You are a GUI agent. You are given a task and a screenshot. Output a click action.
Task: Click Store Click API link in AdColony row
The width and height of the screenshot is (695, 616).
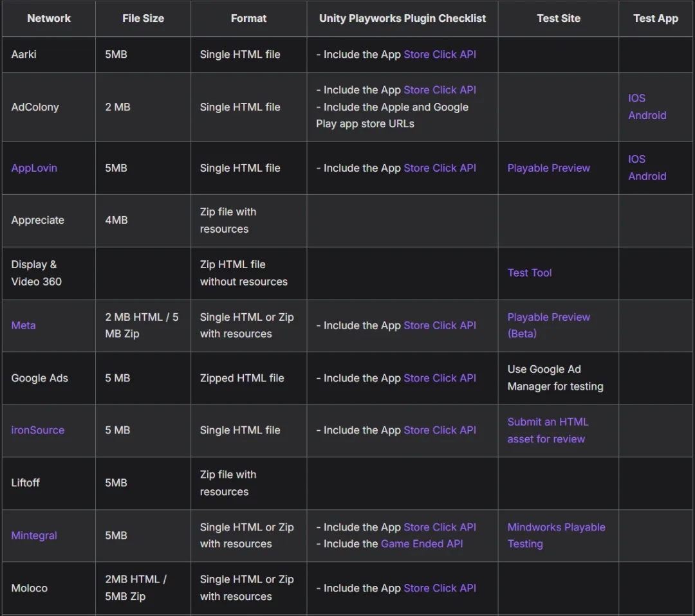(440, 90)
